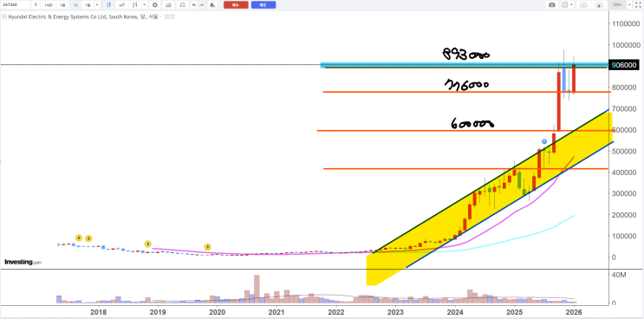
Task: Collapse the Hyundai Electric legend toggle
Action: tap(4, 16)
